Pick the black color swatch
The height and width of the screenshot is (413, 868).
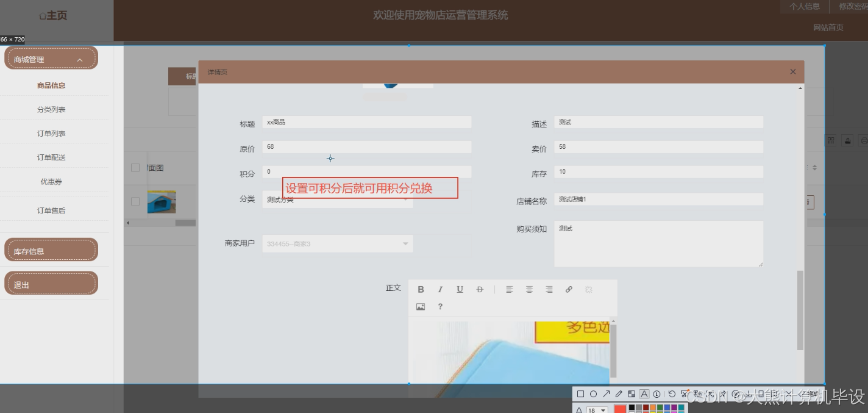point(632,408)
